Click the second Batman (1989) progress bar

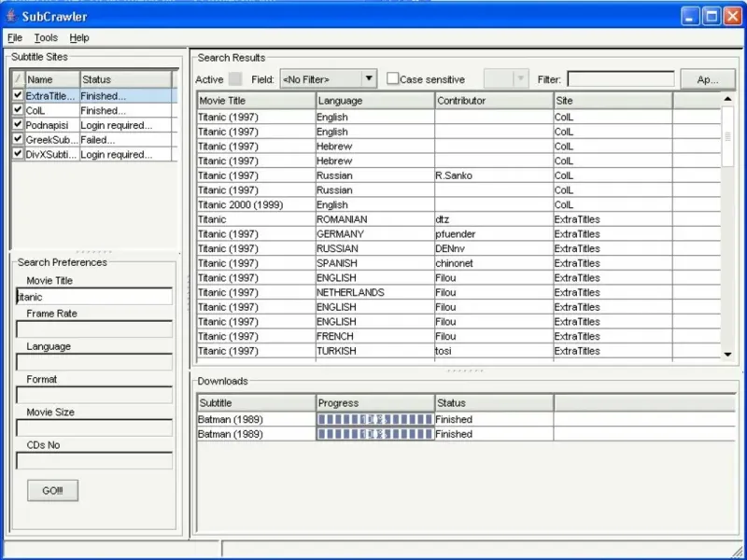tap(375, 434)
